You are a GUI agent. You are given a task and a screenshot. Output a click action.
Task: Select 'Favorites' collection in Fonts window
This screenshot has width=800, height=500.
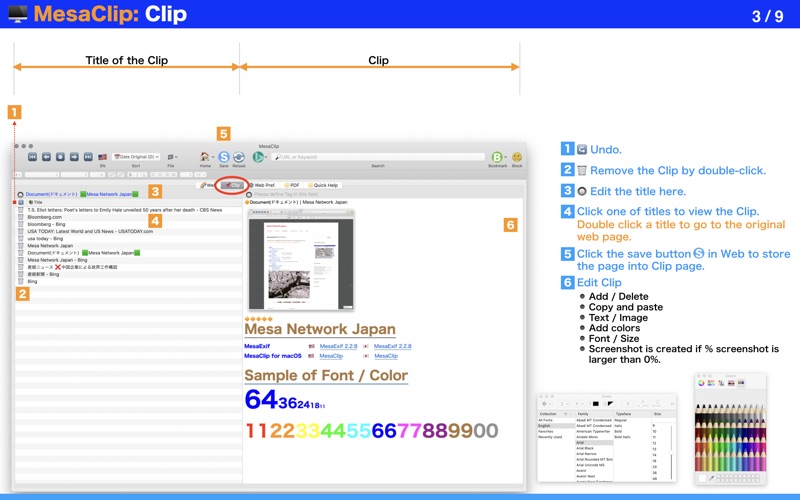pyautogui.click(x=545, y=431)
